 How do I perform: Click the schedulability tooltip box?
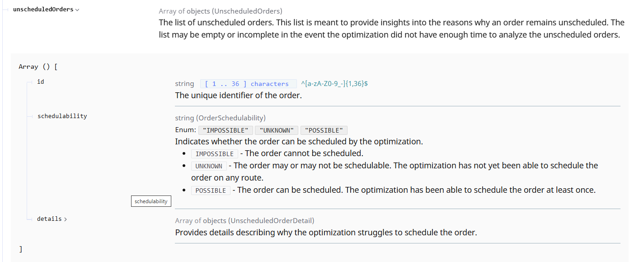point(151,201)
